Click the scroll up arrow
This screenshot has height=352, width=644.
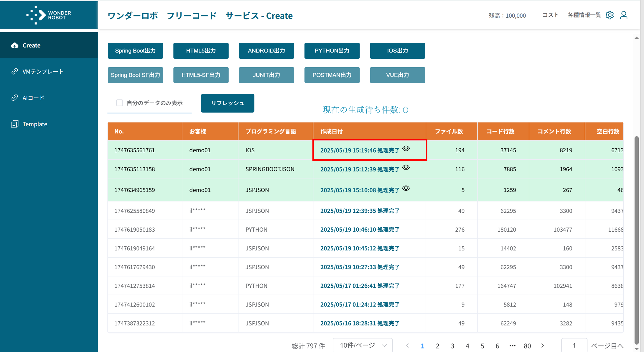637,38
